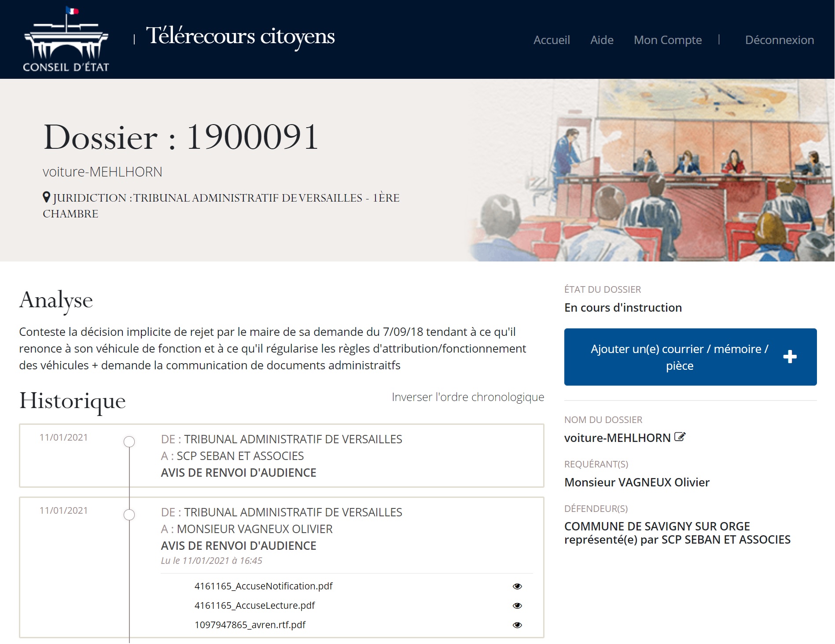The width and height of the screenshot is (835, 644).
Task: Click the location pin icon beside Juridiction
Action: (47, 198)
